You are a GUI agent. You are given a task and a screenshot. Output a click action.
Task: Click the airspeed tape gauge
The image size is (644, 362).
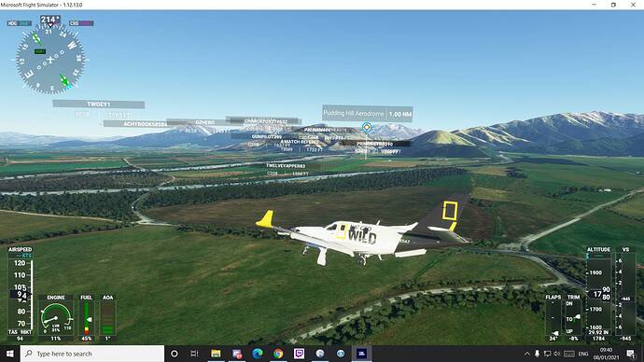click(x=21, y=294)
